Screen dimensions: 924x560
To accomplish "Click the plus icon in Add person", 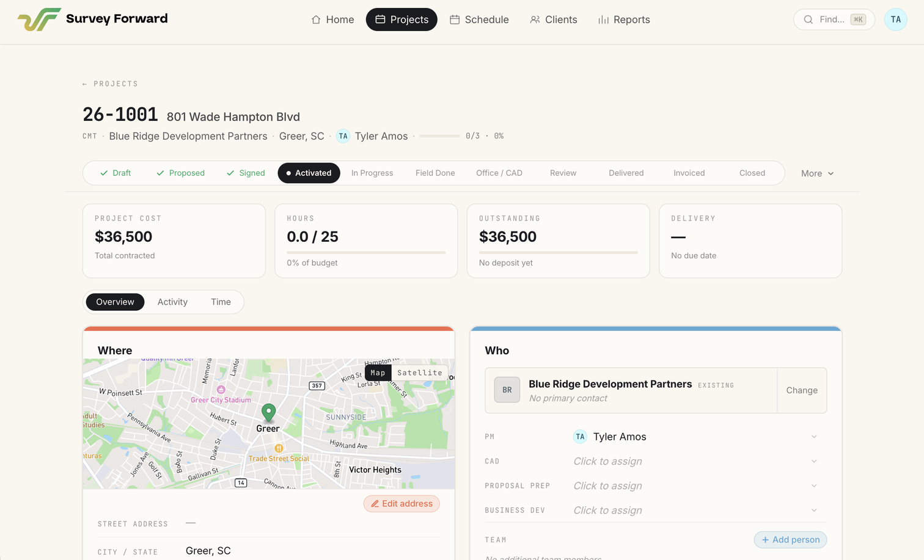I will click(765, 540).
